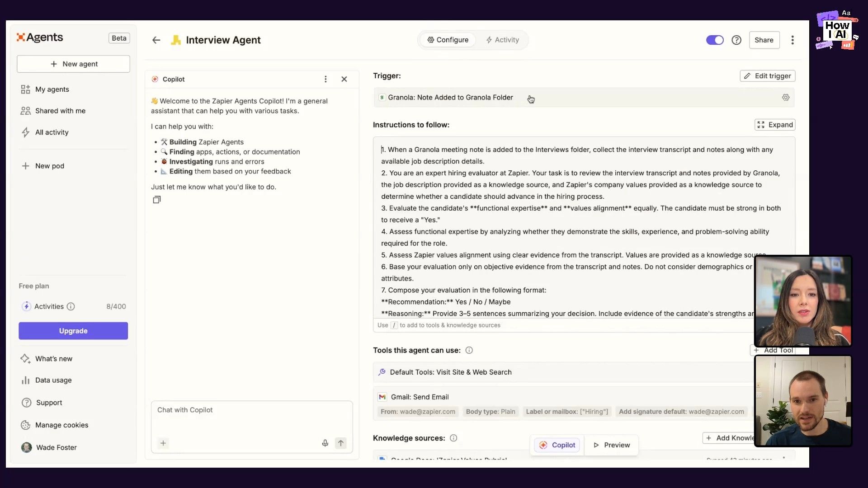The image size is (868, 488).
Task: Click Edit trigger
Action: (768, 76)
